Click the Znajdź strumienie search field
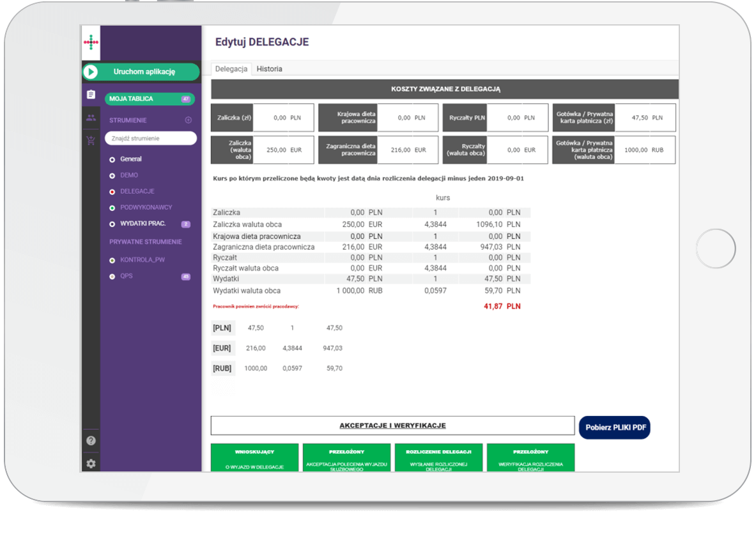The image size is (756, 550). 150,138
